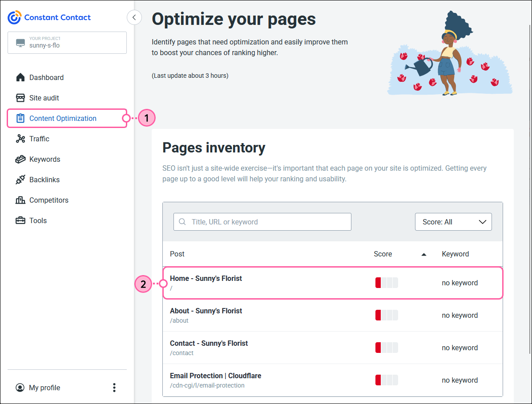Screen dimensions: 532x404
Task: Click 'no keyword' in the Contact row
Action: coord(460,348)
